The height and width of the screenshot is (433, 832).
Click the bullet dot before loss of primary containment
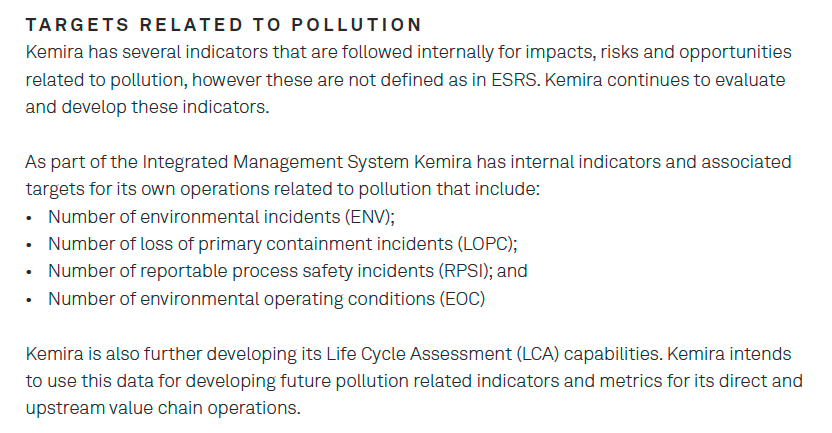[29, 245]
